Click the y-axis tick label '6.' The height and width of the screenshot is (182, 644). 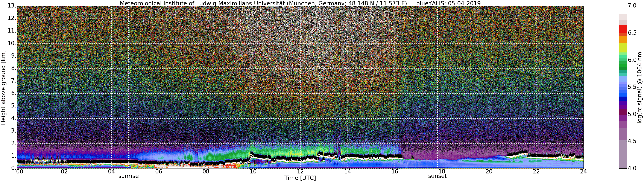click(x=14, y=93)
